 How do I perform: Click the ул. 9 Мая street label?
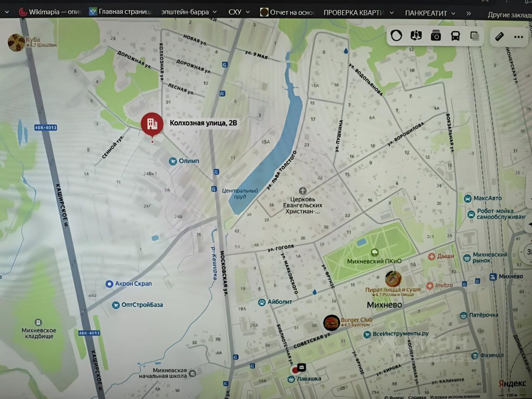256,54
